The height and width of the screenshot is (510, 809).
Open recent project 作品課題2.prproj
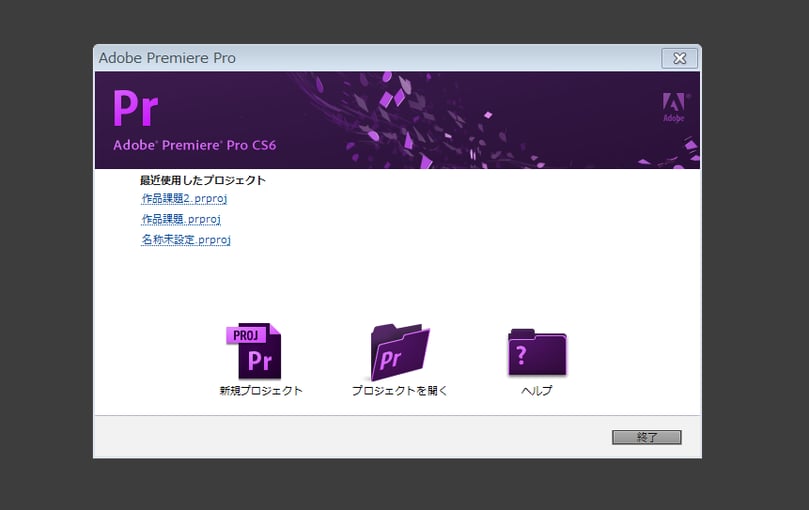[184, 198]
